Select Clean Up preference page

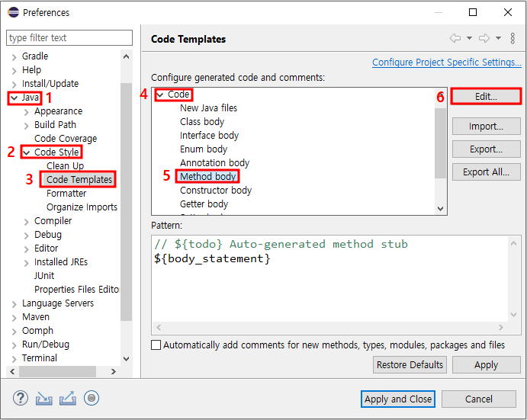65,165
